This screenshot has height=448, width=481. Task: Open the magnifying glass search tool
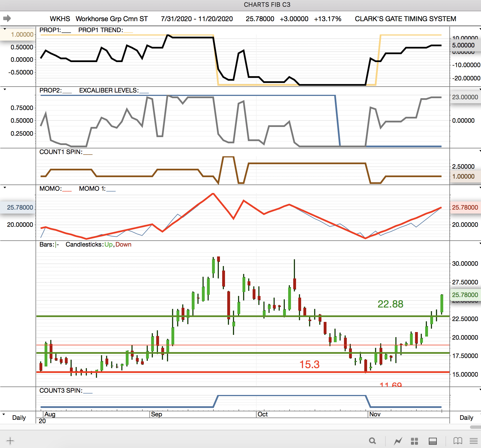tap(372, 441)
